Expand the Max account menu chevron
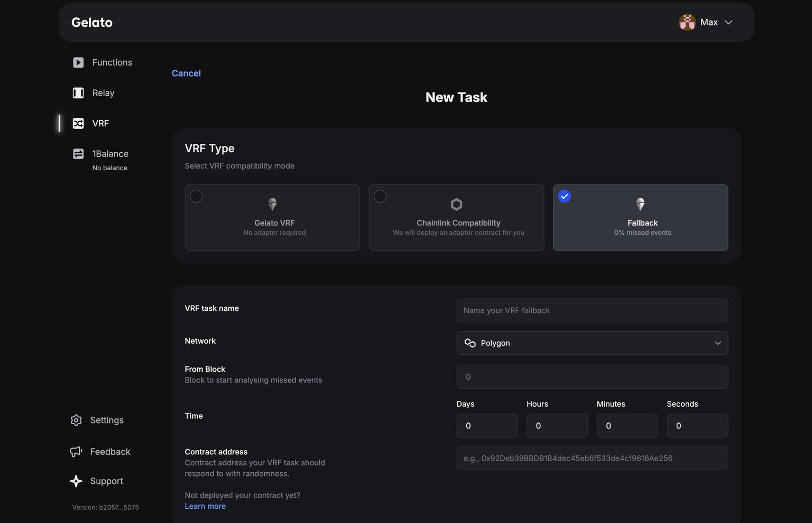Viewport: 812px width, 523px height. point(728,22)
